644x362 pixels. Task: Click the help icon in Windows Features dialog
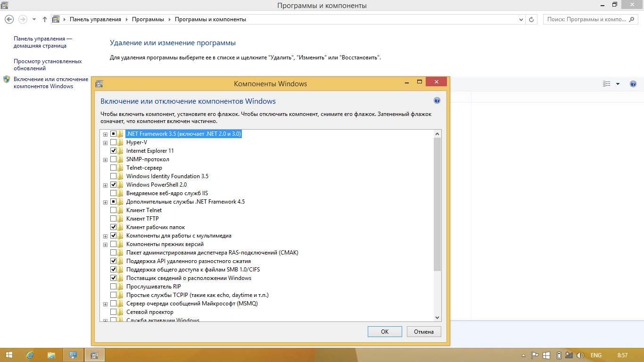pyautogui.click(x=437, y=100)
